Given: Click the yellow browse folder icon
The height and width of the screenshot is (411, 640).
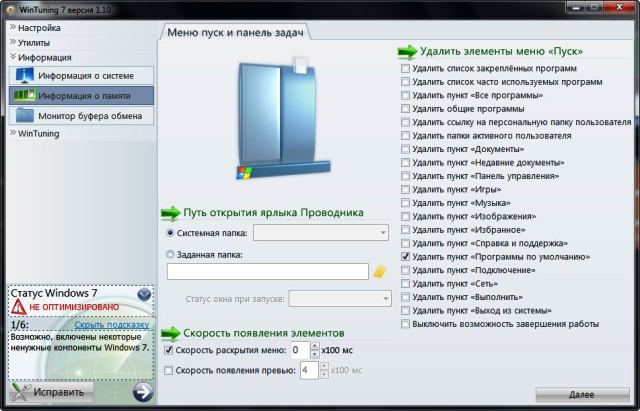Looking at the screenshot, I should tap(380, 272).
